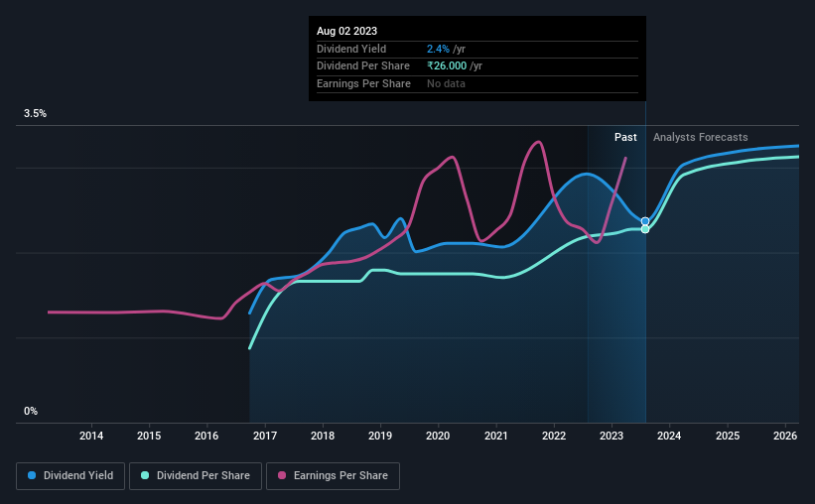Click the Past region label
Screen dimensions: 815x504
click(625, 137)
